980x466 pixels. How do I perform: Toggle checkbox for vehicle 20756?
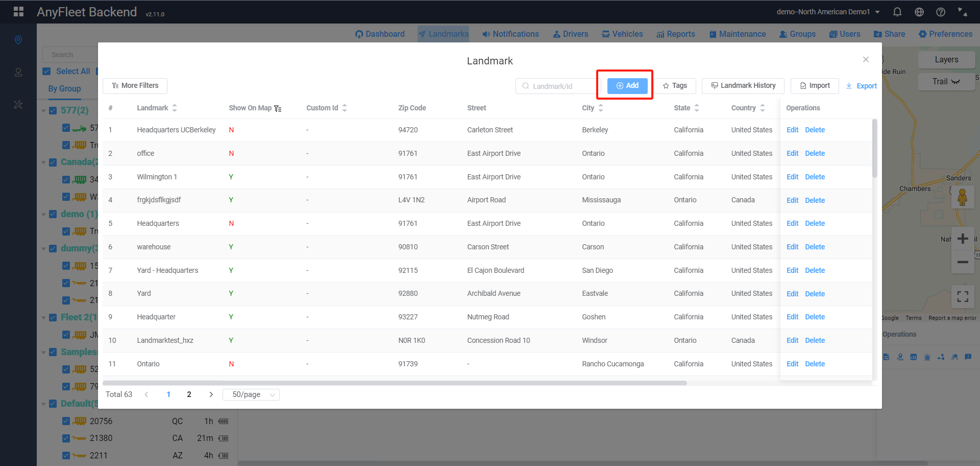[x=66, y=421]
